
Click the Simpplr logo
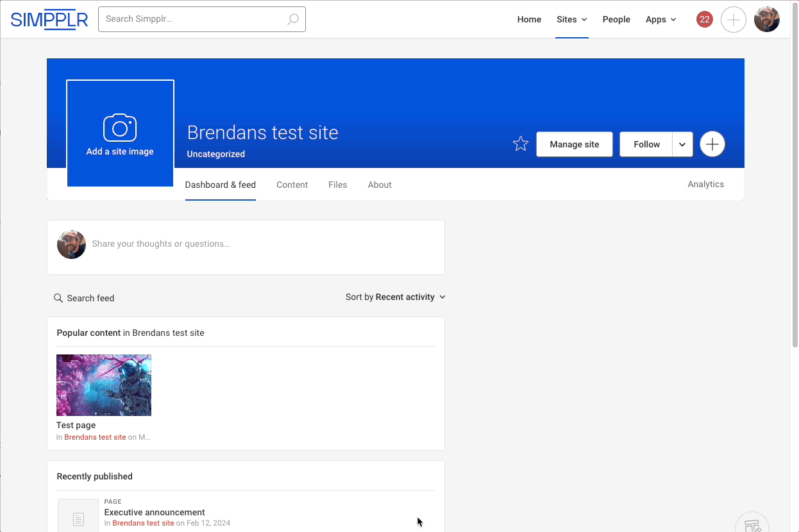[49, 19]
